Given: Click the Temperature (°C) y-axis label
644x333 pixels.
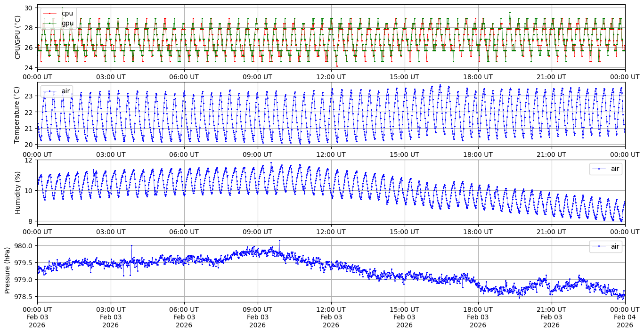Looking at the screenshot, I should point(17,114).
